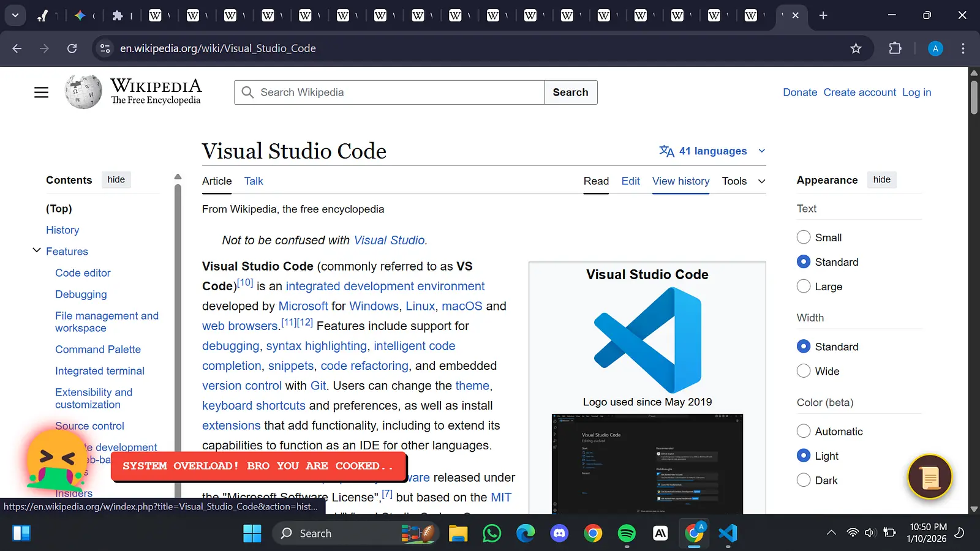The height and width of the screenshot is (551, 980).
Task: Switch to the Talk tab
Action: click(254, 181)
